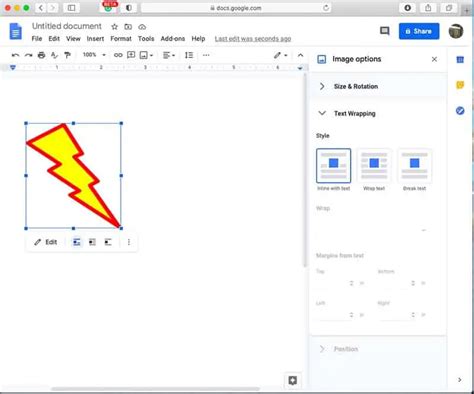Expand the Position section
The width and height of the screenshot is (474, 394).
point(378,349)
